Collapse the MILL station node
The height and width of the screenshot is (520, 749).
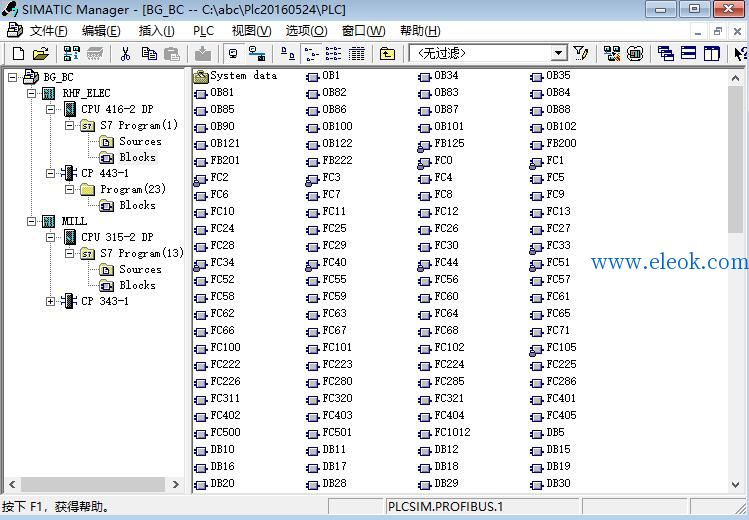(32, 221)
